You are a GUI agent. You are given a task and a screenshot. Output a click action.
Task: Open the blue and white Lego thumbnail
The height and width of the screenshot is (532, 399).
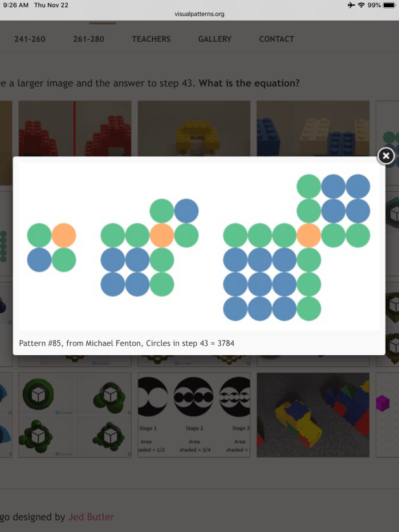[x=313, y=128]
